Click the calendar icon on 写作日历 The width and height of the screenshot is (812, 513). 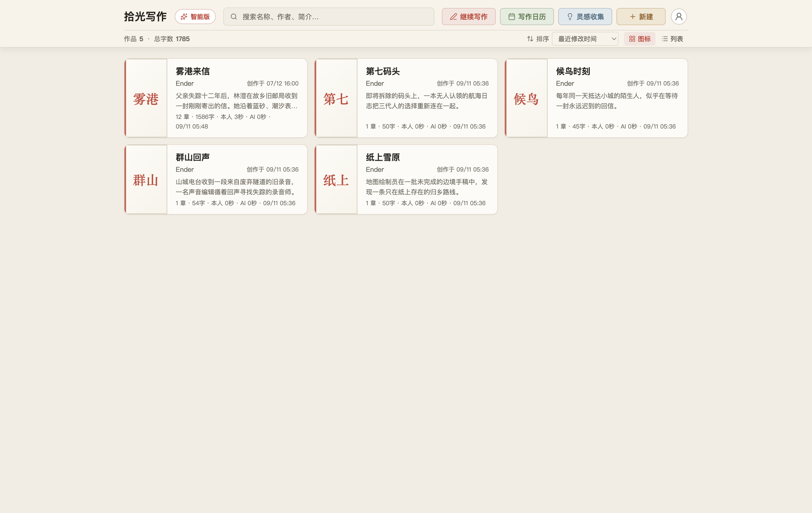512,17
